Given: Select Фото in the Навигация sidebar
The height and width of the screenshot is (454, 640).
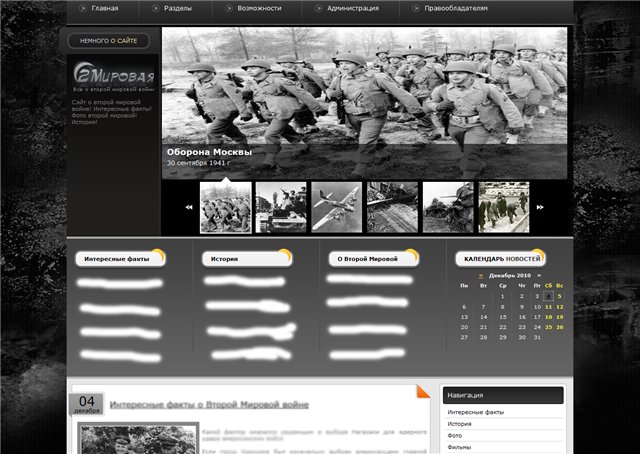Looking at the screenshot, I should (x=455, y=435).
